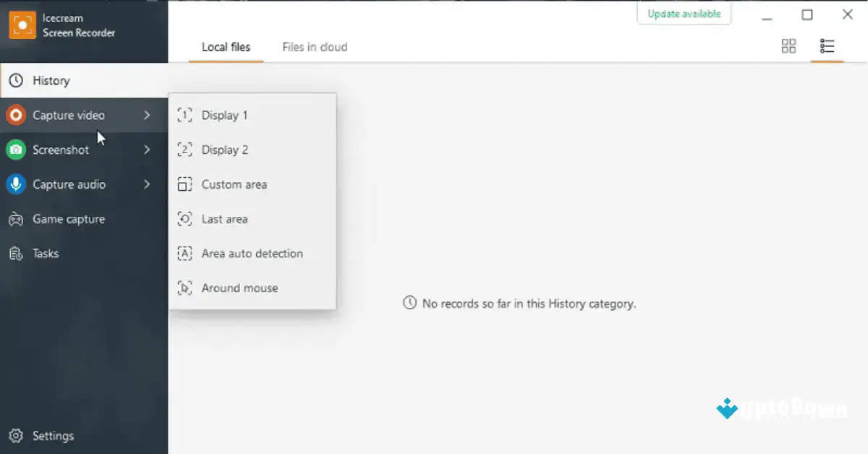The height and width of the screenshot is (454, 868).
Task: Choose Custom area for recording
Action: pyautogui.click(x=234, y=184)
